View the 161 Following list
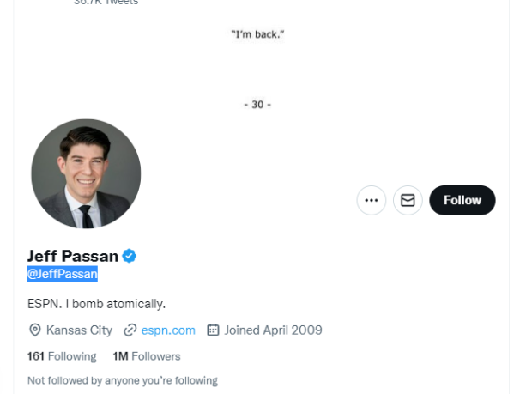532x394 pixels. pyautogui.click(x=62, y=355)
